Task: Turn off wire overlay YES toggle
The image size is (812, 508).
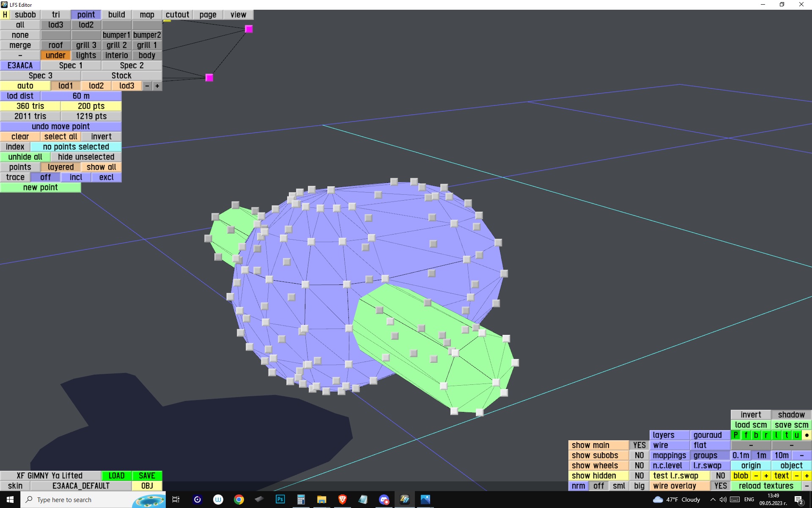Action: click(720, 486)
